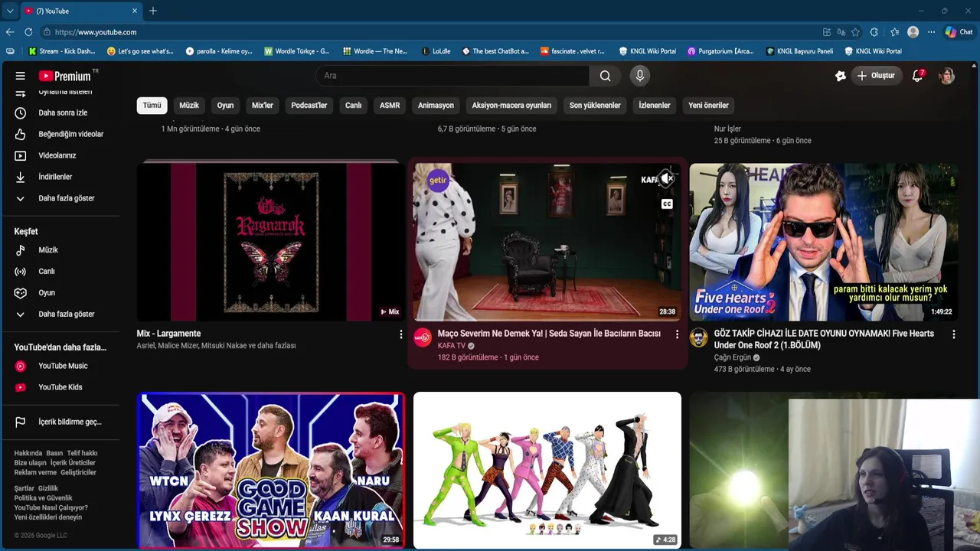The width and height of the screenshot is (980, 551).
Task: Open the Five Hearts Under One Roof thumbnail
Action: click(x=823, y=242)
